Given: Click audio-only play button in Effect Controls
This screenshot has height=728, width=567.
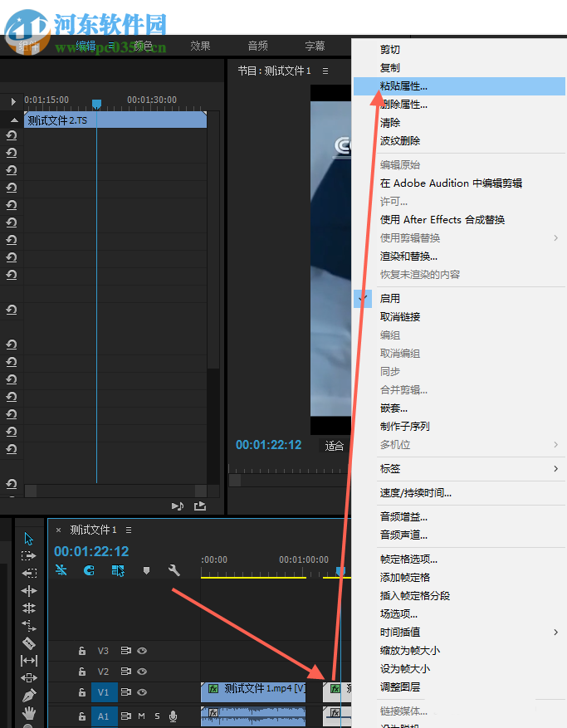Looking at the screenshot, I should 178,506.
